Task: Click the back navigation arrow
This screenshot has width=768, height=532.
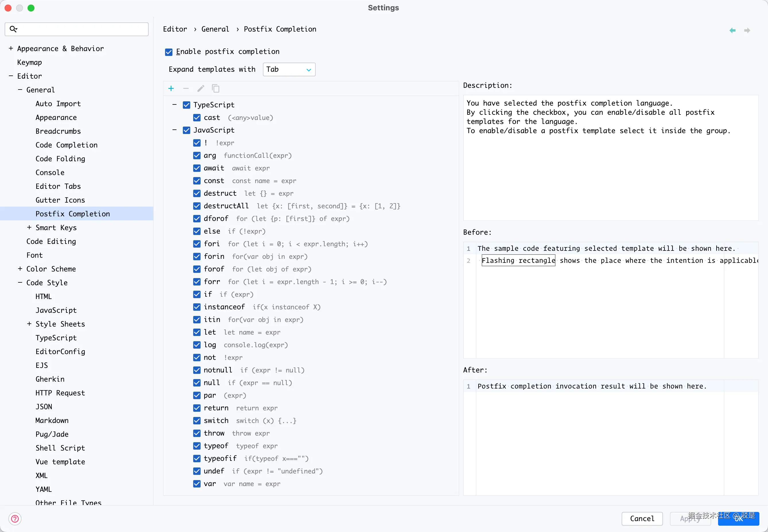Action: pos(732,30)
